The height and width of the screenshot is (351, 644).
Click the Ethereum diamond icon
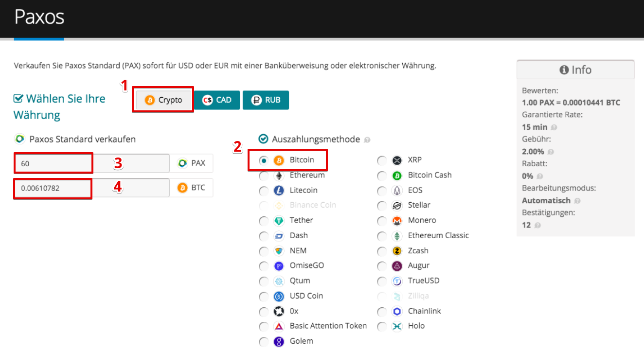279,175
